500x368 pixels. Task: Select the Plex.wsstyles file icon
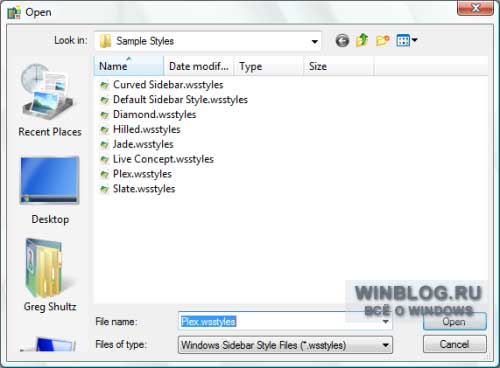[105, 174]
